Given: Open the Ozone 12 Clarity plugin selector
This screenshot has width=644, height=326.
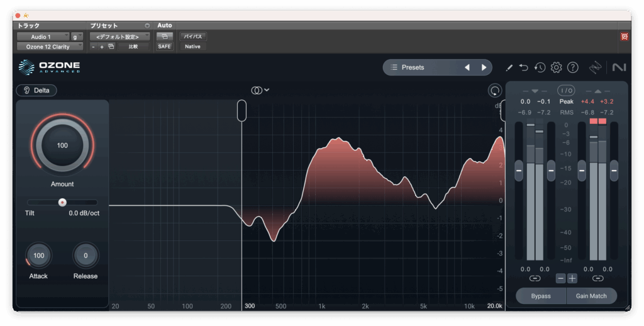Looking at the screenshot, I should pyautogui.click(x=49, y=47).
